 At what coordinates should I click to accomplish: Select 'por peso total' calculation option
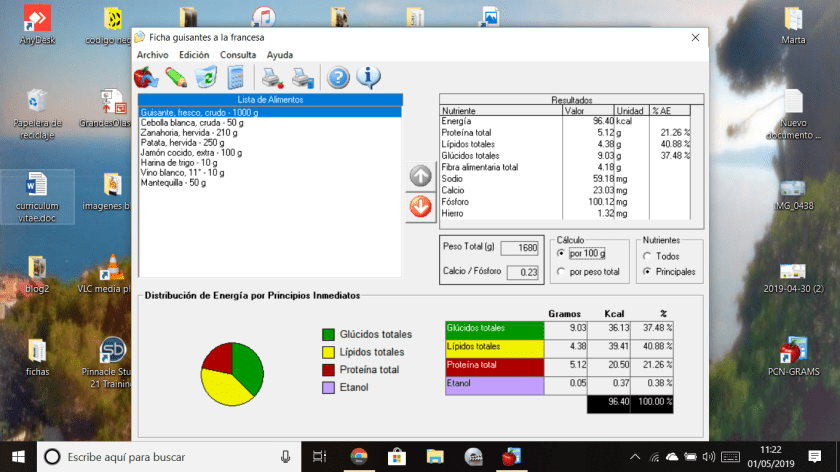point(561,272)
